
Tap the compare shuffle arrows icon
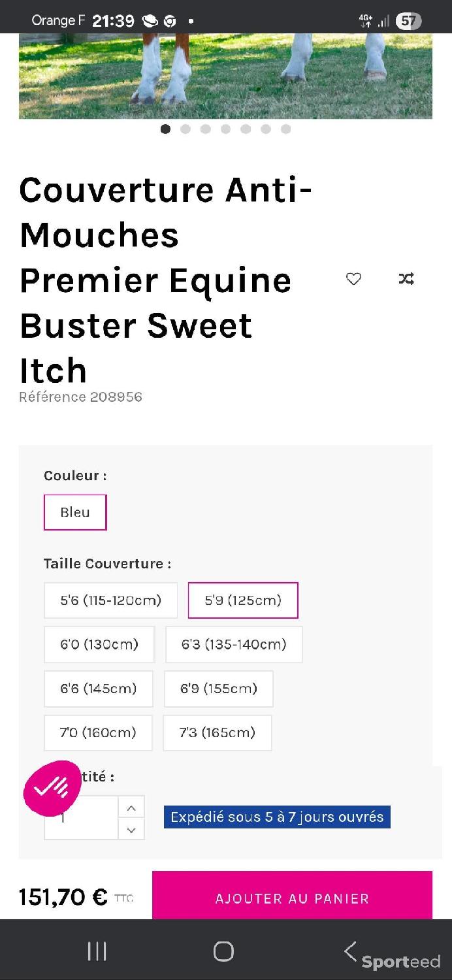click(406, 279)
